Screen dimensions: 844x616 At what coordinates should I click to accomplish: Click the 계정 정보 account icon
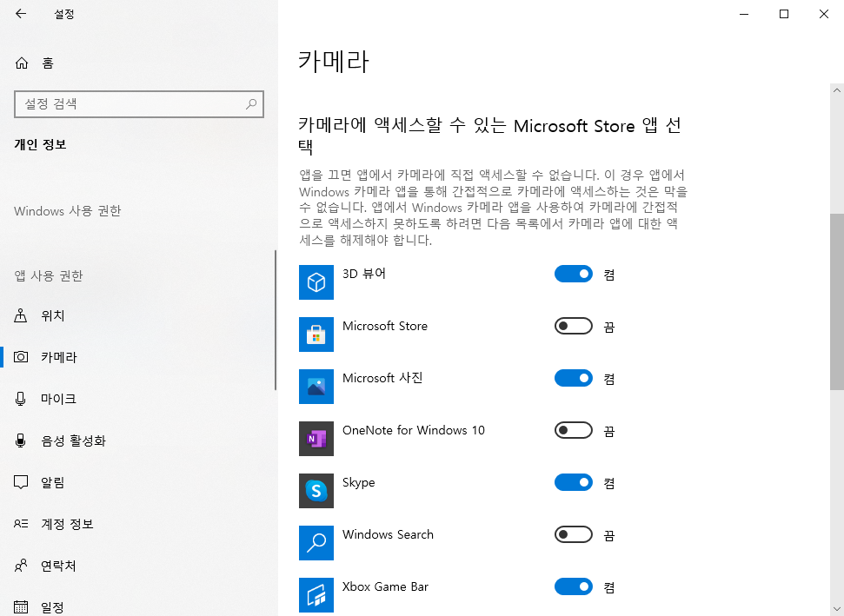tap(21, 523)
